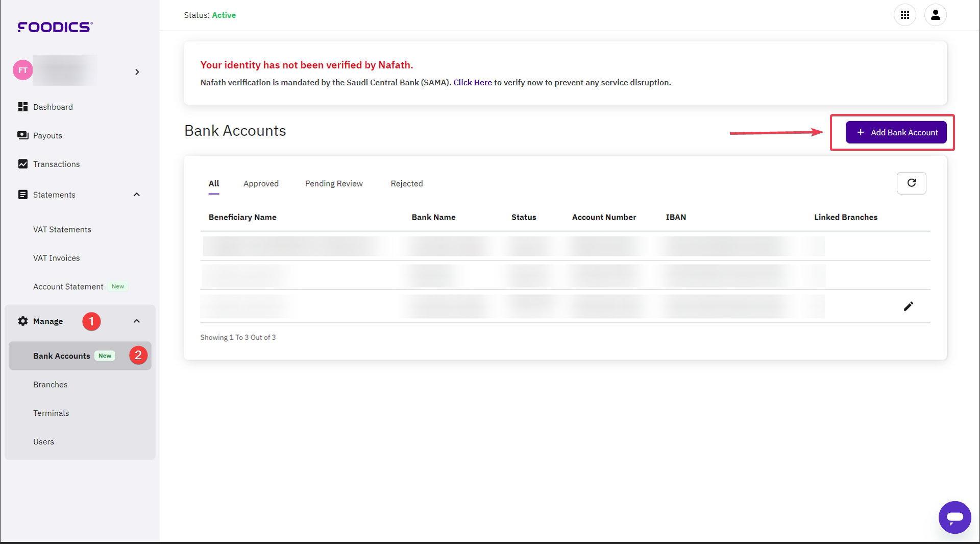980x544 pixels.
Task: Open Transactions from the sidebar
Action: click(x=56, y=164)
